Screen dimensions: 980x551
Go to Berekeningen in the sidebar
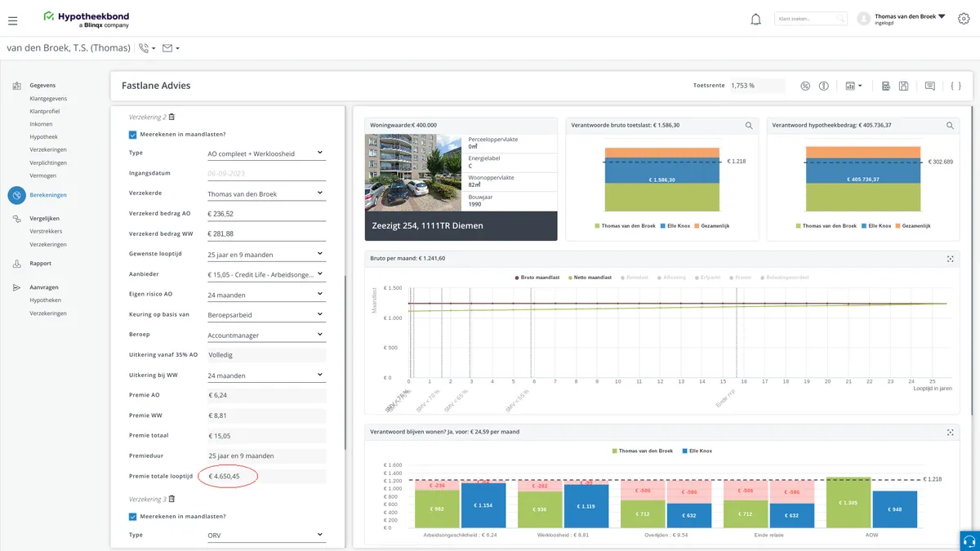click(48, 195)
